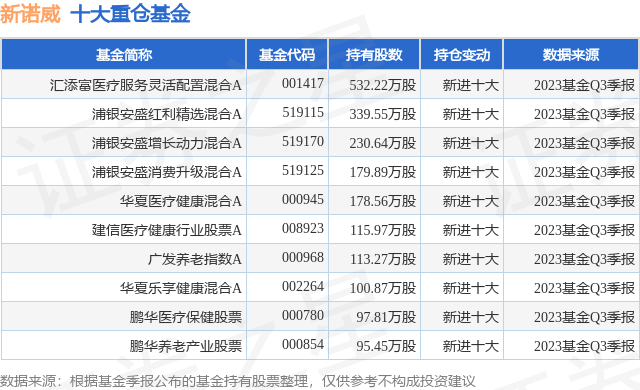
Task: Select fund 广发养老指数A
Action: coord(195,259)
